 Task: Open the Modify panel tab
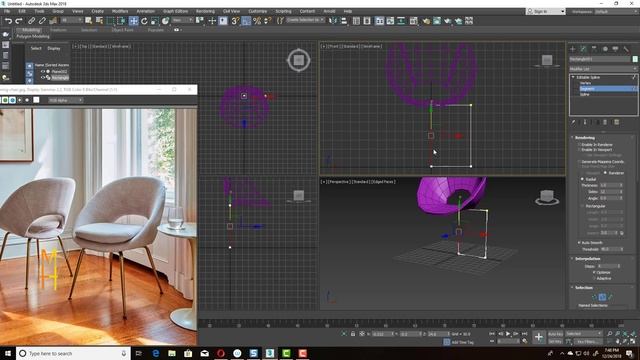coord(583,49)
